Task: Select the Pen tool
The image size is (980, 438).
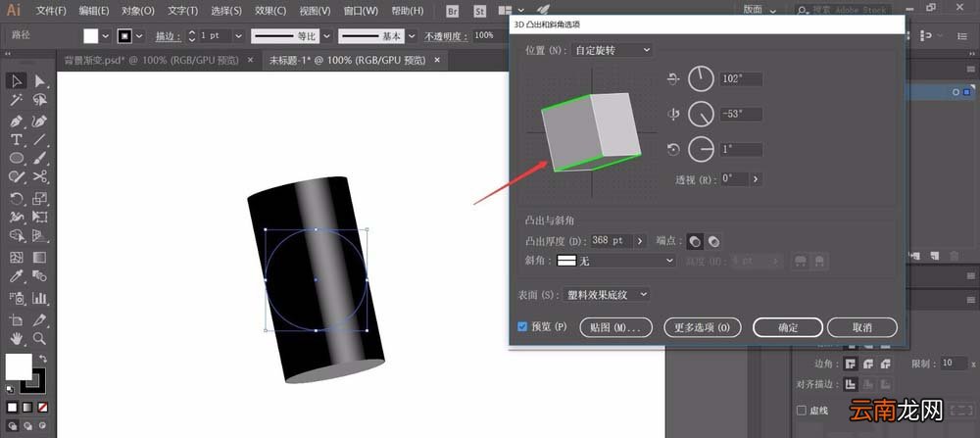Action: (17, 120)
